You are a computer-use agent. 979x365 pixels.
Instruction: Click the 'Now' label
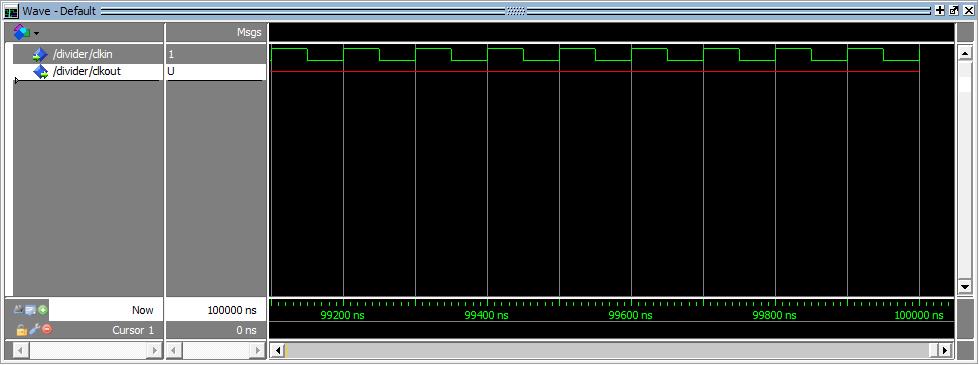(x=142, y=310)
